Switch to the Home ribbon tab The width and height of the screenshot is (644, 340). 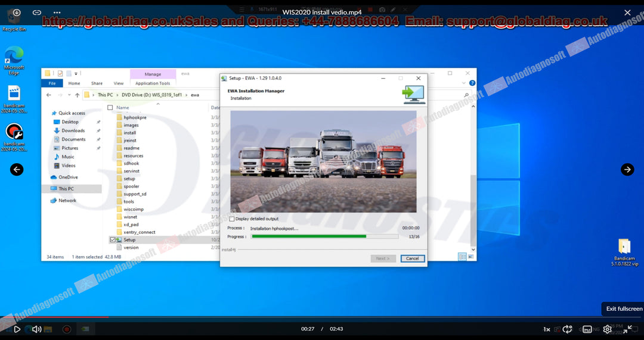75,83
